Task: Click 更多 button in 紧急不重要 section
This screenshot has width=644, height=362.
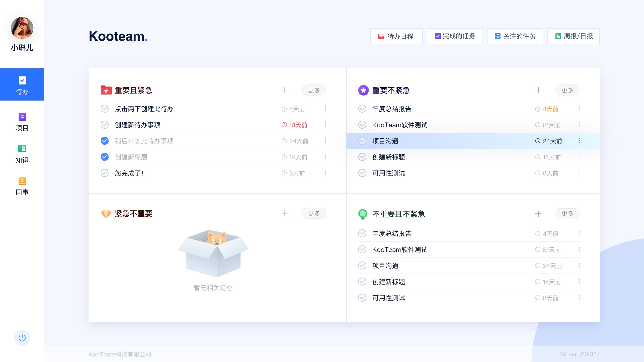Action: pyautogui.click(x=314, y=213)
